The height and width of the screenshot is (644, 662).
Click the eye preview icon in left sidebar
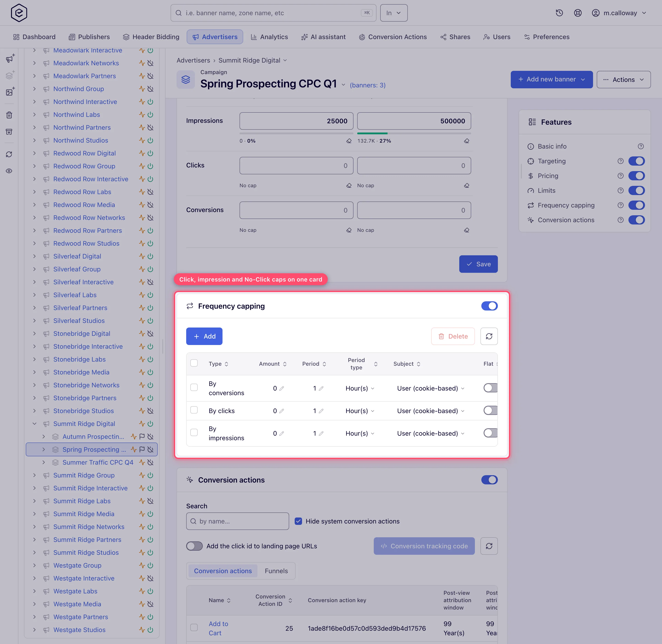pos(9,171)
